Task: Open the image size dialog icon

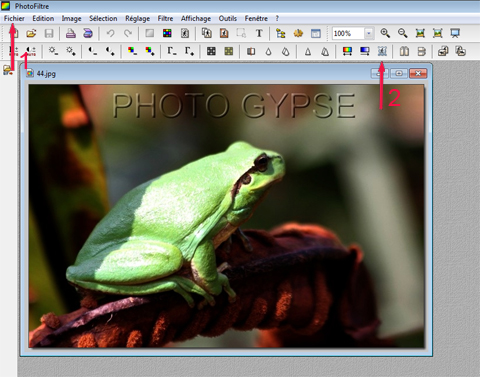Action: click(207, 33)
